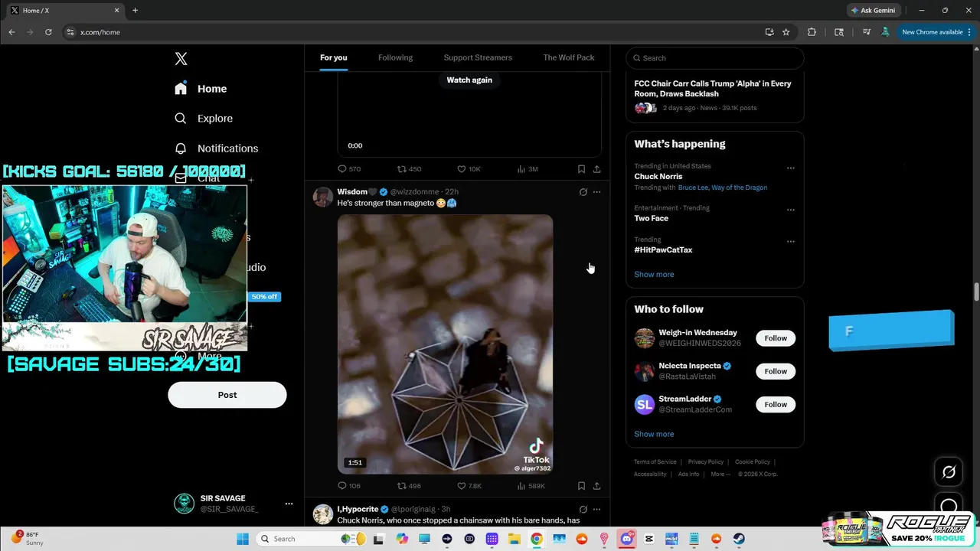Open Home from the sidebar
Screen dimensions: 980x551
[x=201, y=89]
